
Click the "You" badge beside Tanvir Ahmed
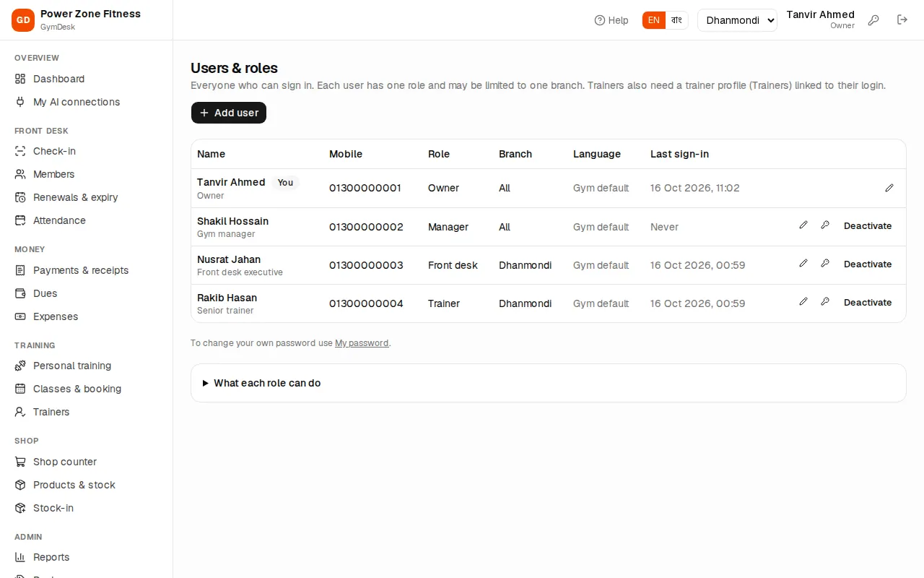coord(285,182)
